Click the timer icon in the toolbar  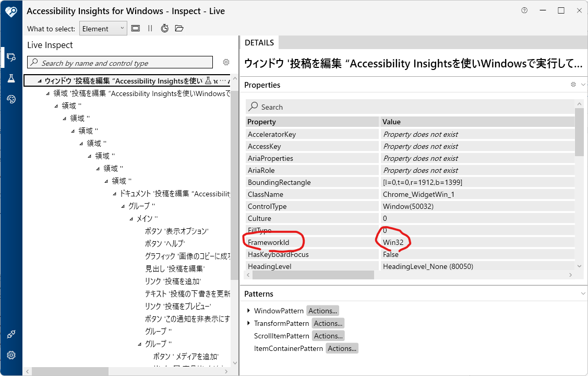(164, 29)
